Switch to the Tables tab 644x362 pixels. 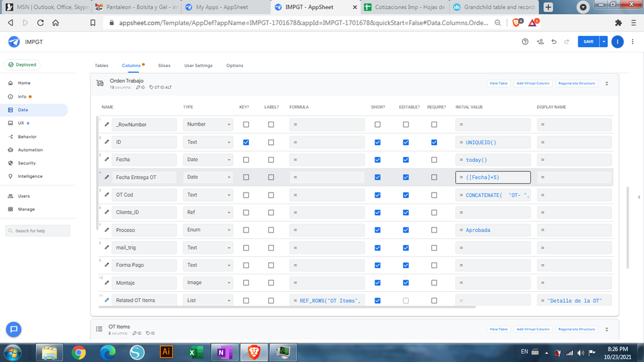101,65
